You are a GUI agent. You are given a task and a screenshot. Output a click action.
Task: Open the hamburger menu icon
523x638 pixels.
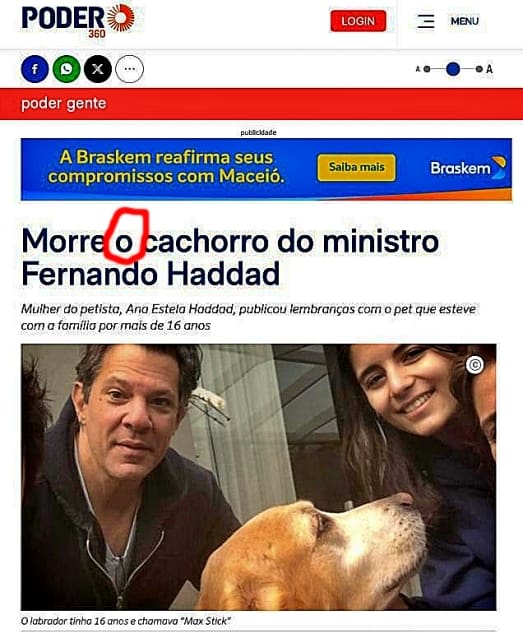426,21
